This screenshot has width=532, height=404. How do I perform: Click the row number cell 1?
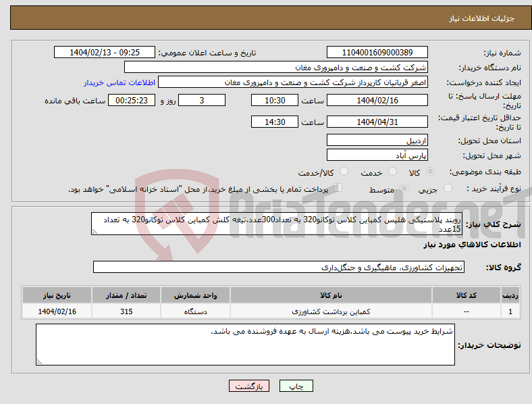pos(510,311)
